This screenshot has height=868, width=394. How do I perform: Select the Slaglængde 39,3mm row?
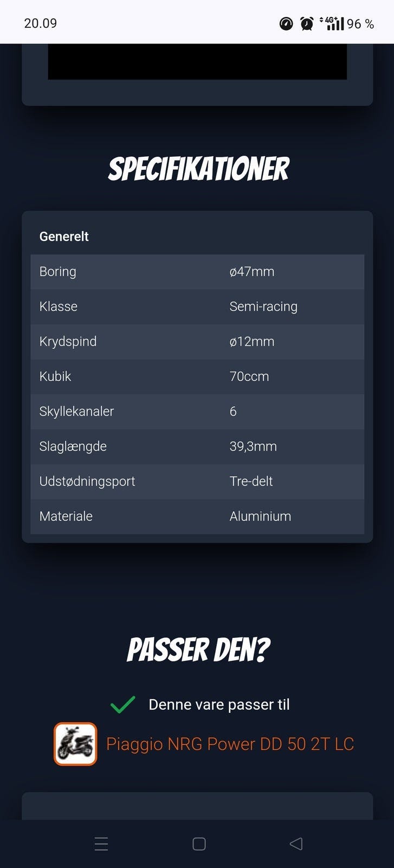click(197, 446)
